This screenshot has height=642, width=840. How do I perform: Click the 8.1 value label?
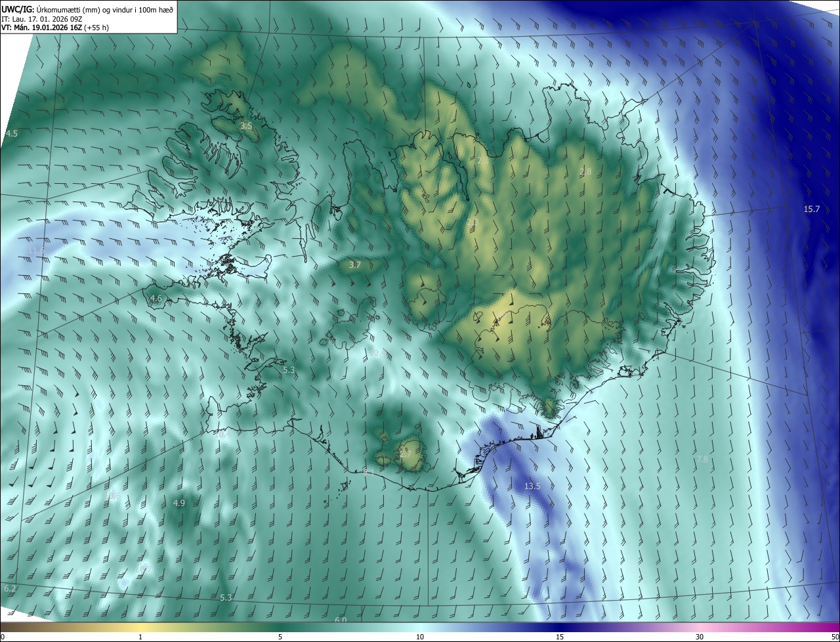[x=369, y=472]
